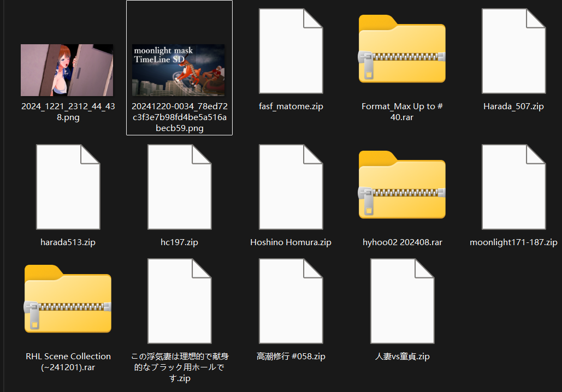The height and width of the screenshot is (392, 562).
Task: Select the hc197.zip file icon
Action: (x=179, y=187)
